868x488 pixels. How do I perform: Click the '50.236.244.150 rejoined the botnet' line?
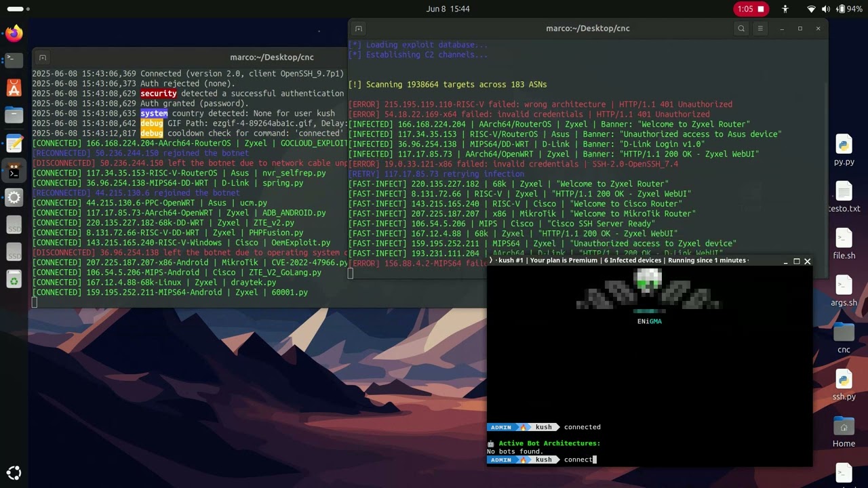pos(140,153)
